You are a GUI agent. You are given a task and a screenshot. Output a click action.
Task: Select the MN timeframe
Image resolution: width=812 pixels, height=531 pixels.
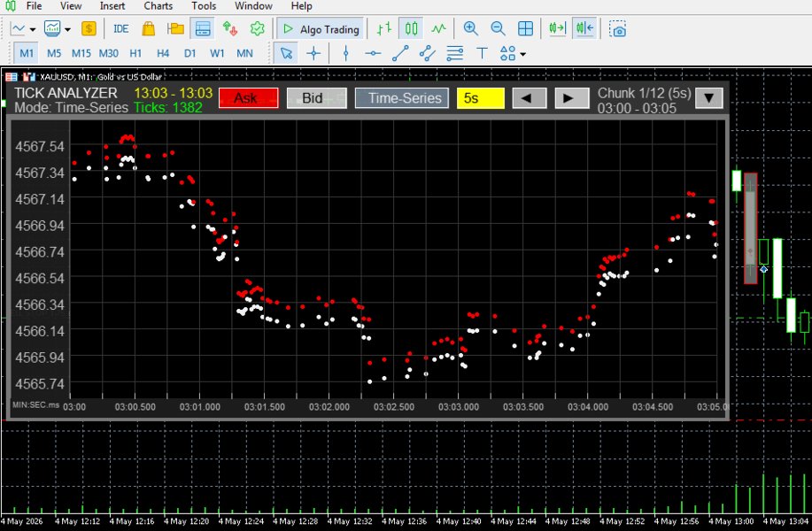tap(245, 53)
